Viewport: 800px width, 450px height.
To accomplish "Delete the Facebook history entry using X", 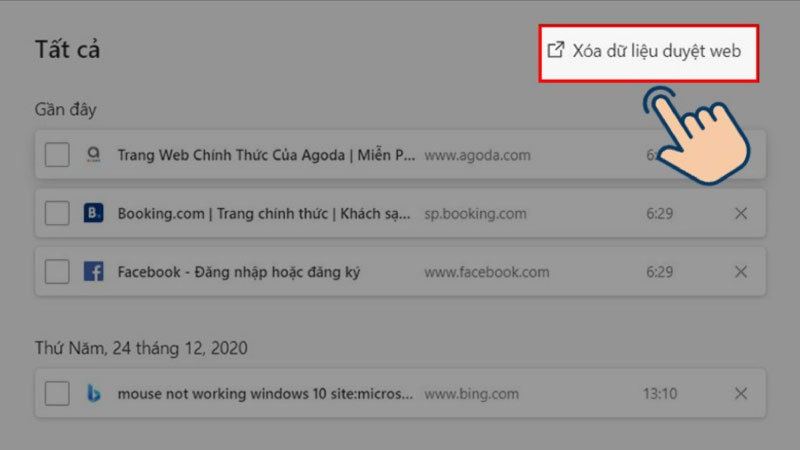I will coord(741,271).
